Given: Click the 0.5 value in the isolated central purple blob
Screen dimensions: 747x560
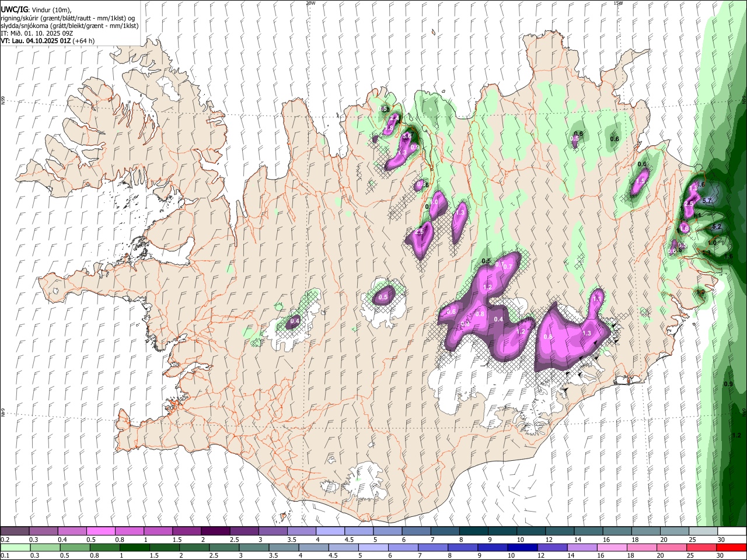Looking at the screenshot, I should click(x=383, y=297).
